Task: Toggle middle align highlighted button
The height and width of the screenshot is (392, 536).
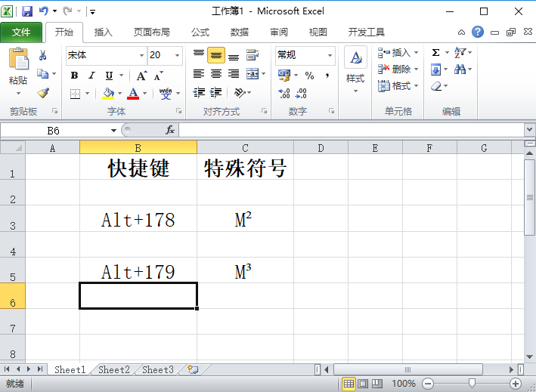Action: click(216, 55)
